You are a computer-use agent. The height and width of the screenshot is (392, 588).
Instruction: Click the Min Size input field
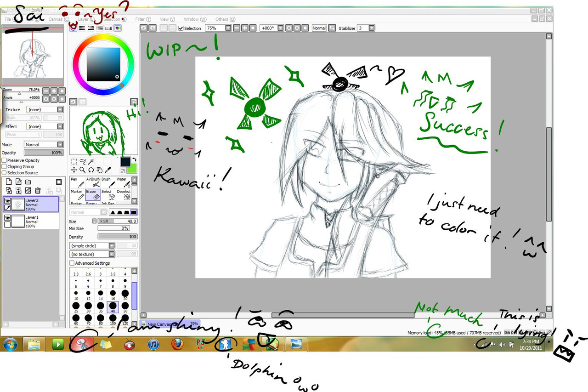[114, 228]
